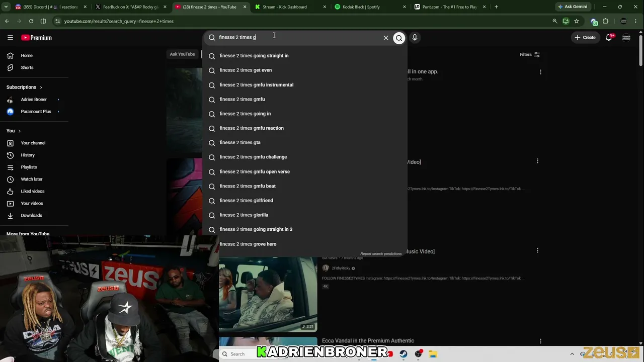Open the Ask Gemini button
The image size is (644, 362).
click(x=573, y=7)
